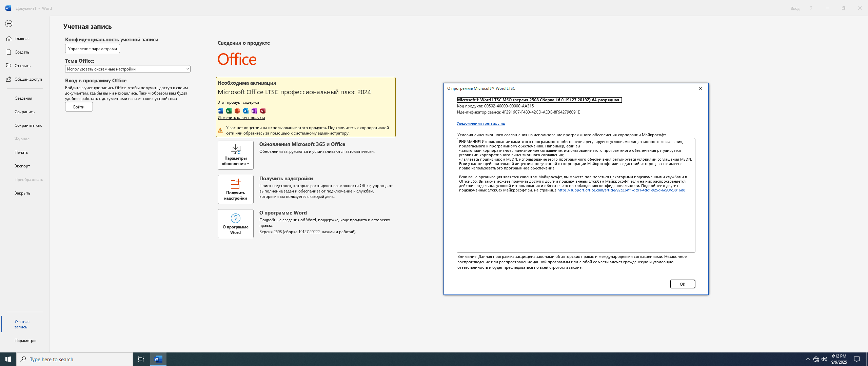Click the Word app icon in product list
Image resolution: width=868 pixels, height=366 pixels.
pyautogui.click(x=220, y=111)
